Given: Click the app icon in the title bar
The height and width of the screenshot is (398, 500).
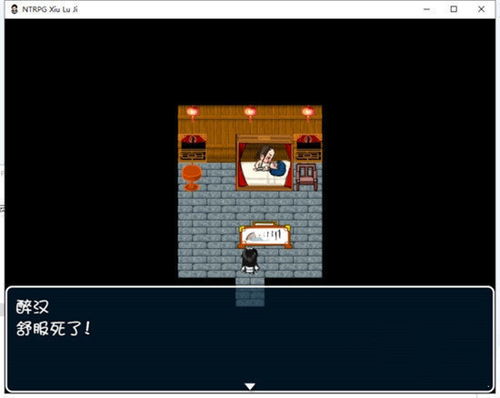Looking at the screenshot, I should [14, 9].
